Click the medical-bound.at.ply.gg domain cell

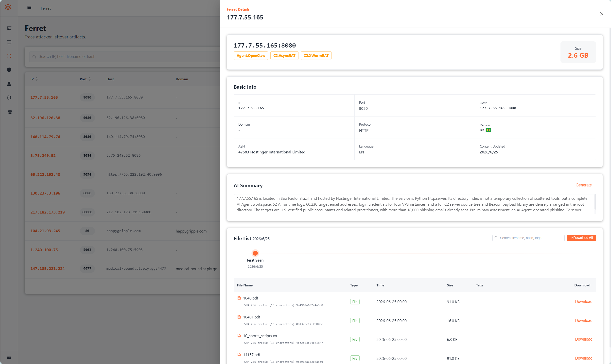[196, 269]
